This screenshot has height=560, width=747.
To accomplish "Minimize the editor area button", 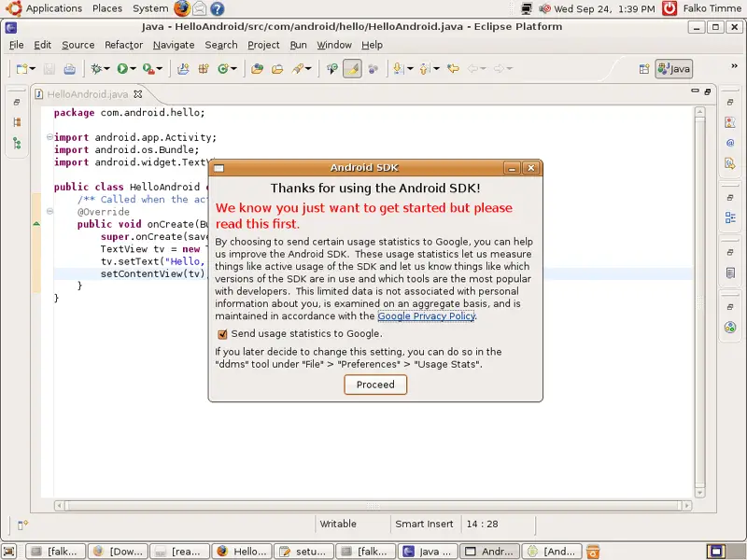I will [x=695, y=91].
